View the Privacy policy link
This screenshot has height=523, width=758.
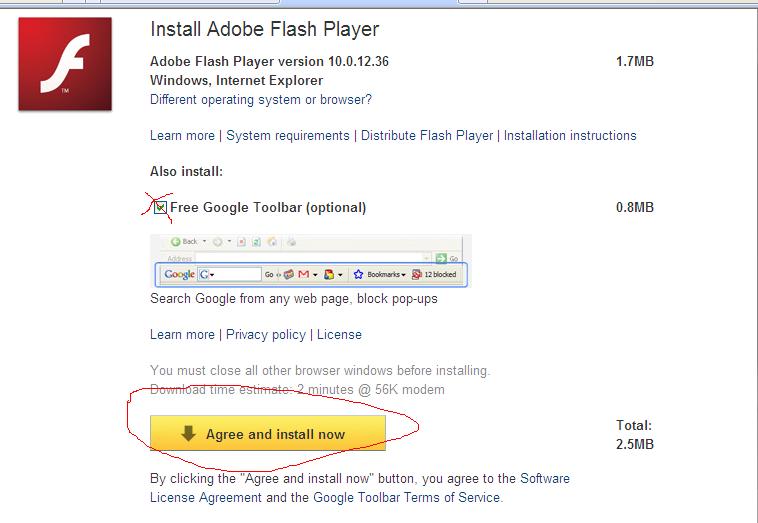[x=266, y=334]
